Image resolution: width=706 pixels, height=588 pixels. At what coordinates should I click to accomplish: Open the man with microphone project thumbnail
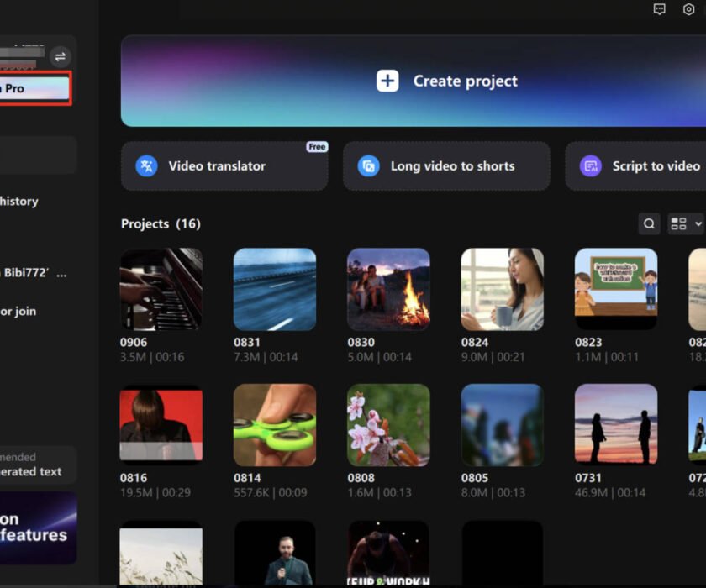(275, 554)
